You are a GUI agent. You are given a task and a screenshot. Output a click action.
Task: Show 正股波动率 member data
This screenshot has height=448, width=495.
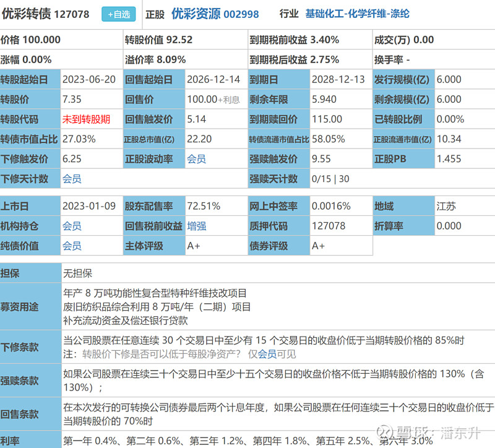195,160
